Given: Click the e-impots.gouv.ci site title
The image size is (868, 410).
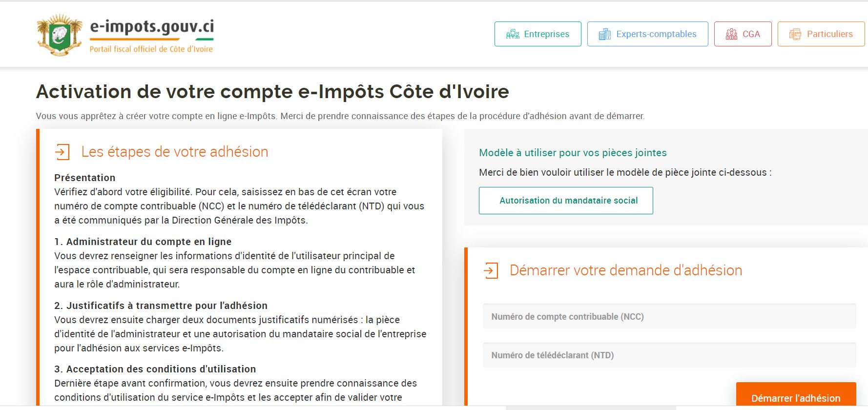Looking at the screenshot, I should 152,27.
